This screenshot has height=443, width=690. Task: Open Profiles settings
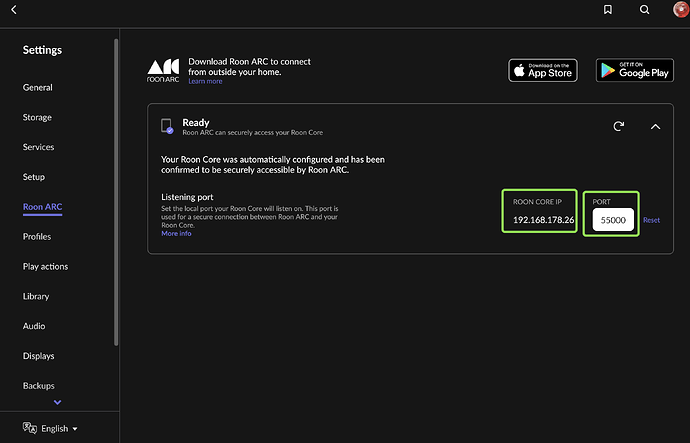[37, 237]
